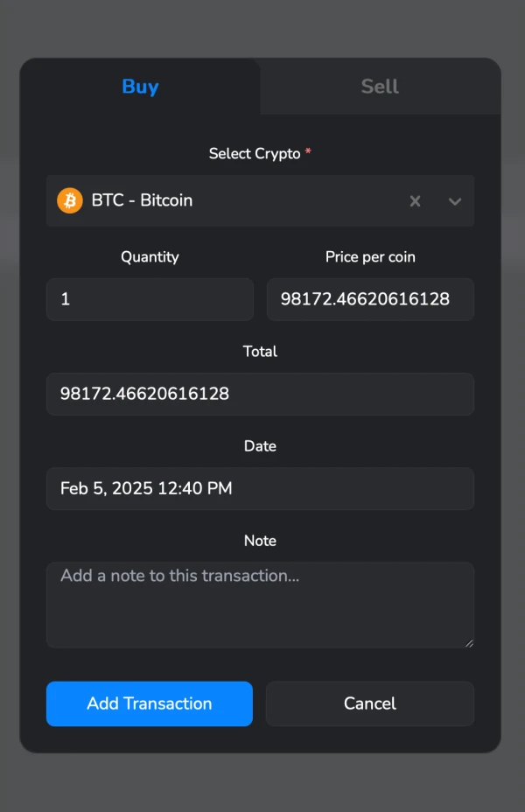The width and height of the screenshot is (525, 812).
Task: Click the Price per coin input field
Action: [x=370, y=298]
